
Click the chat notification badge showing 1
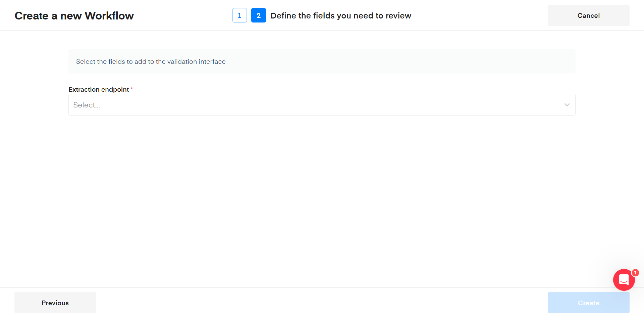[635, 273]
